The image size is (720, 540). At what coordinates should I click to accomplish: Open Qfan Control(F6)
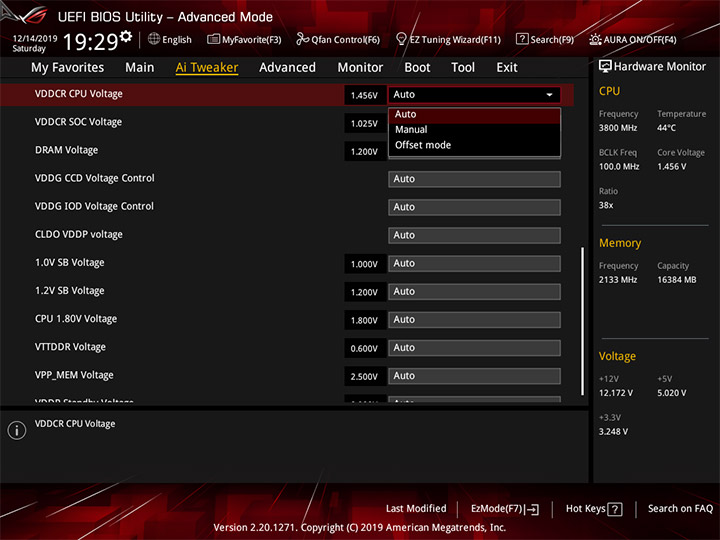coord(338,39)
